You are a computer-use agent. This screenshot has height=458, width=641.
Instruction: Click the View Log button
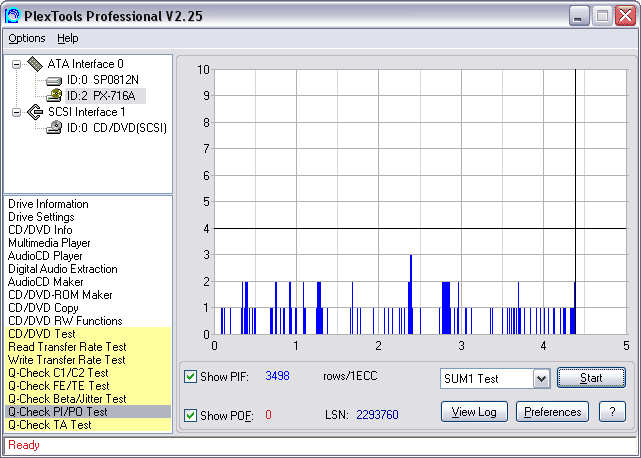[474, 412]
